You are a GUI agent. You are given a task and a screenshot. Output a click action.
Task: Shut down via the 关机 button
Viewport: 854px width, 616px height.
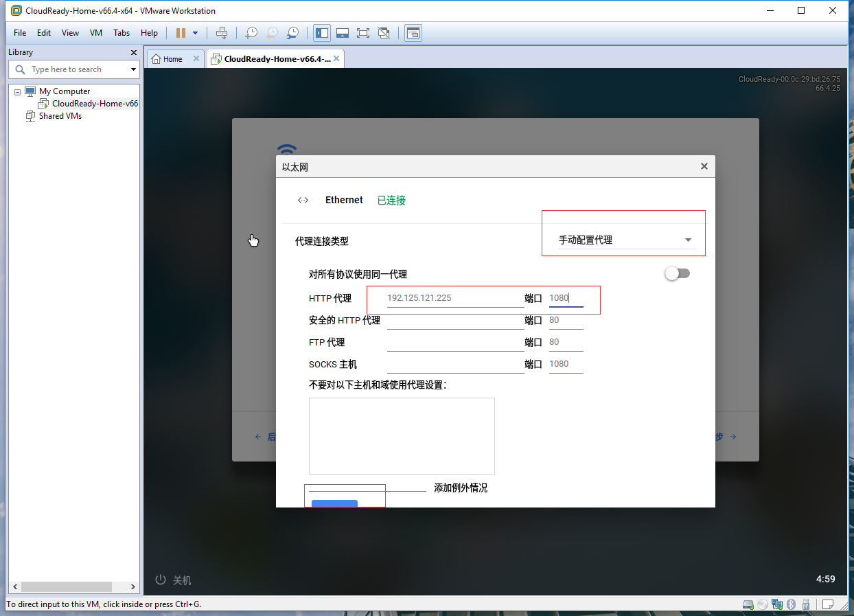[173, 580]
